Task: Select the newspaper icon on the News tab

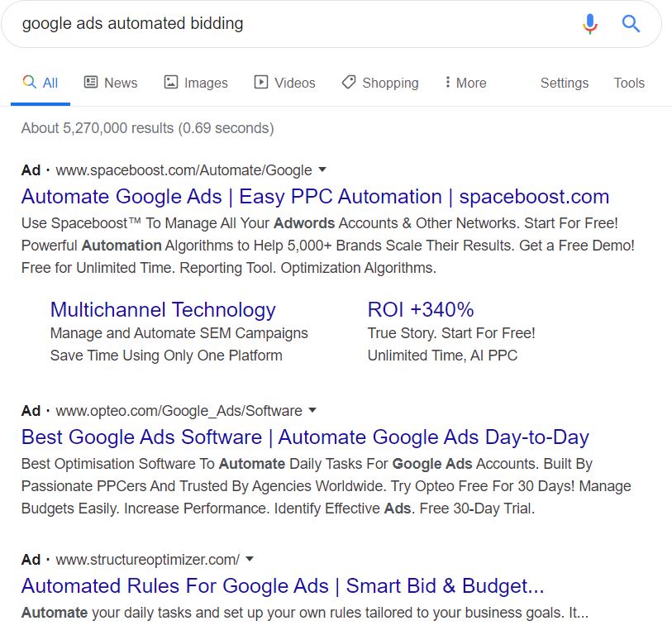Action: (90, 82)
